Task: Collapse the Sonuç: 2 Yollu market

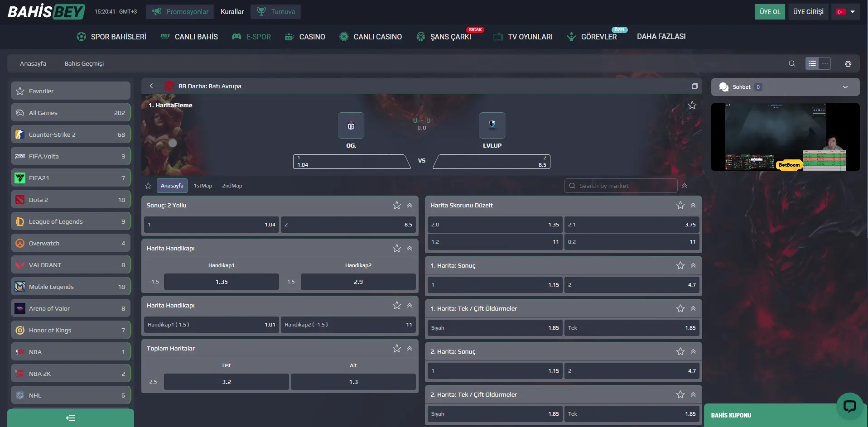Action: pos(410,205)
